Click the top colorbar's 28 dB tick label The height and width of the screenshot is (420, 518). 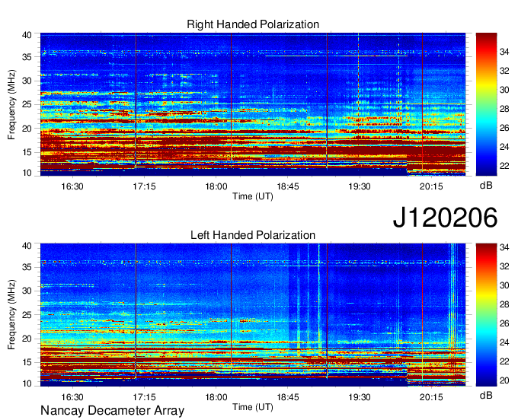tap(504, 109)
